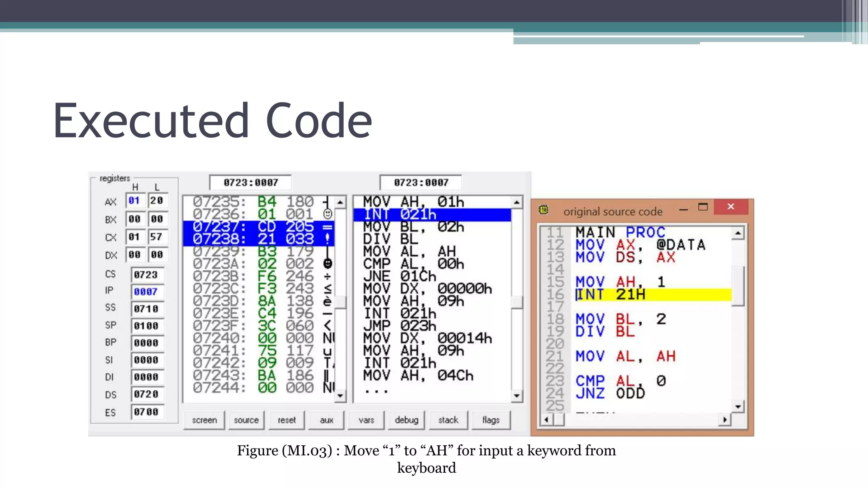Show the stack window

(x=448, y=420)
